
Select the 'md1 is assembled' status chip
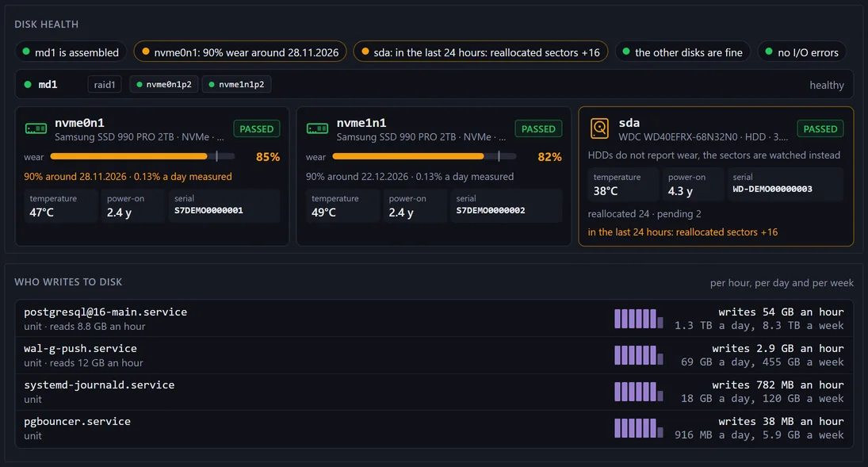[71, 52]
